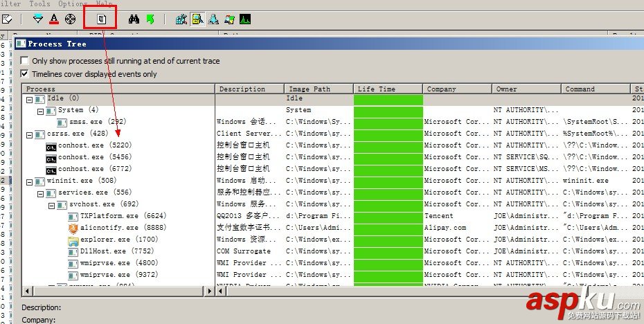Collapse the services.exe (556) node
Screen dimensions: 644x324
click(40, 195)
